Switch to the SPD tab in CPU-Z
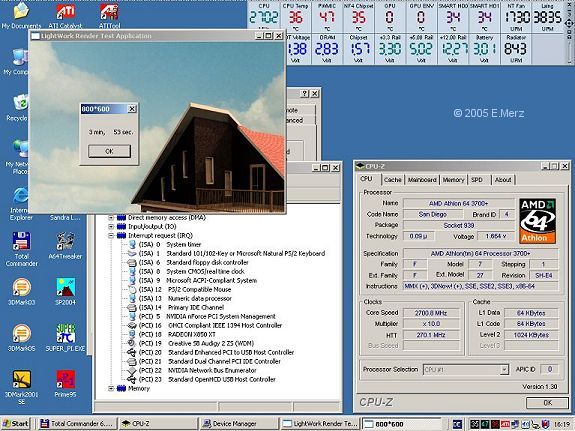 [x=477, y=180]
